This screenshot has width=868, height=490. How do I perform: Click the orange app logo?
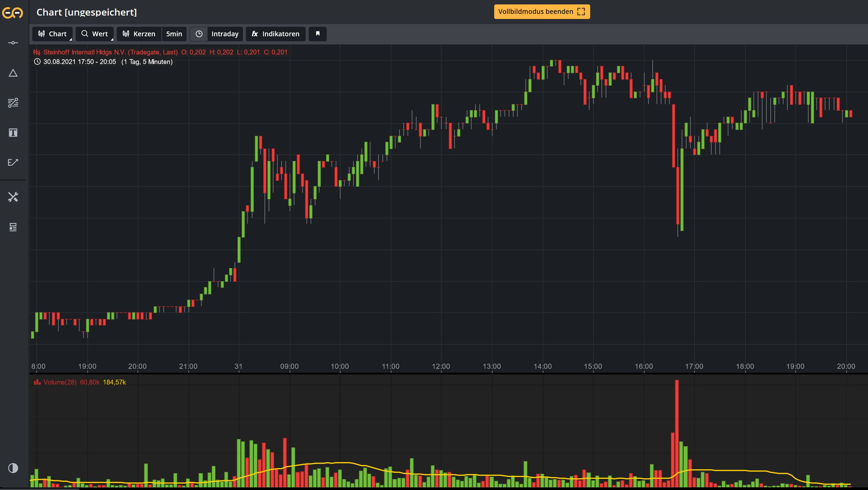[x=13, y=13]
